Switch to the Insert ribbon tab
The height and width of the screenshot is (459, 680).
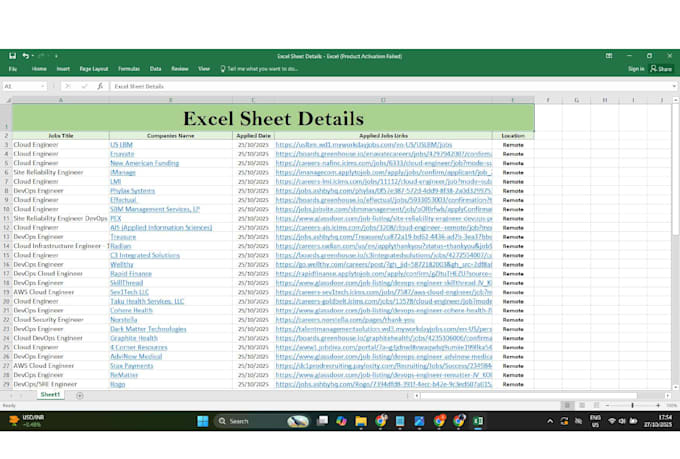coord(63,69)
